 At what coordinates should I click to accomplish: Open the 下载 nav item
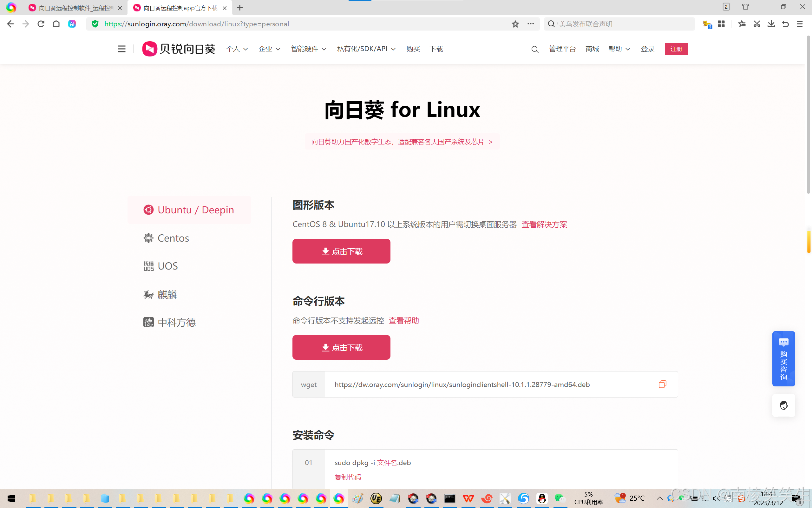click(436, 49)
